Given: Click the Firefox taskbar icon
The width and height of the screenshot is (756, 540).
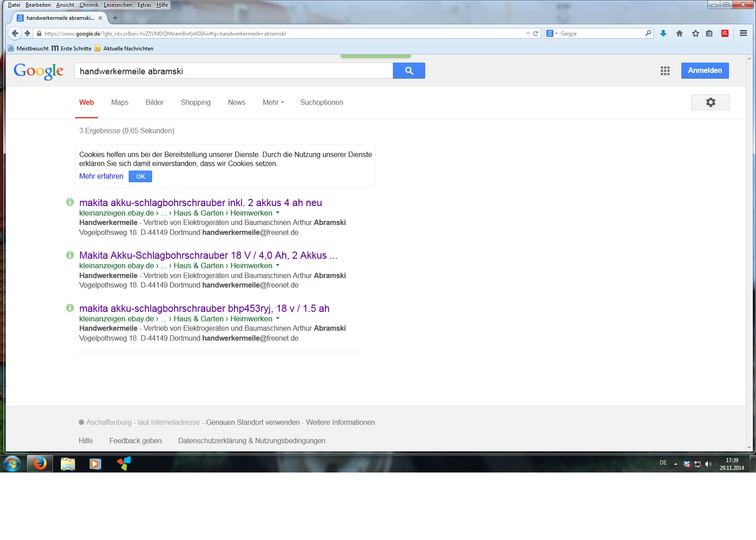Looking at the screenshot, I should pyautogui.click(x=40, y=463).
